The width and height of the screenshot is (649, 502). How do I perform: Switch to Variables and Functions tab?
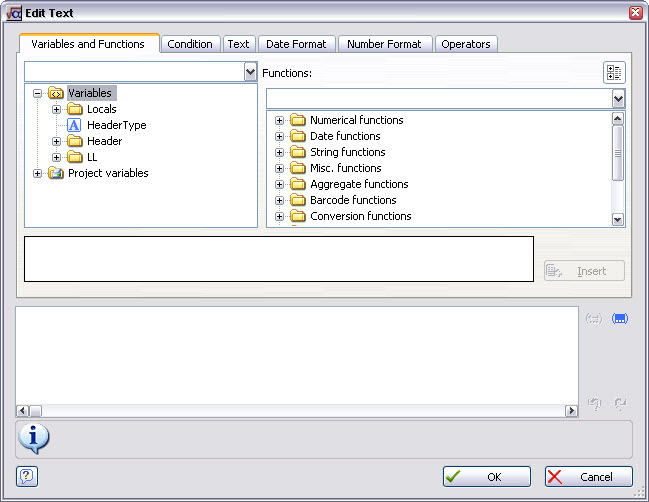[x=88, y=44]
